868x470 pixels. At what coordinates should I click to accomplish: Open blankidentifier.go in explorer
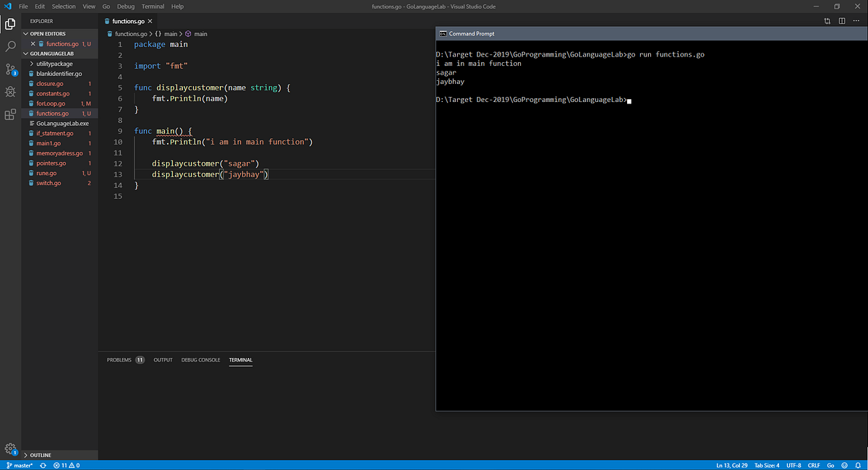point(59,74)
